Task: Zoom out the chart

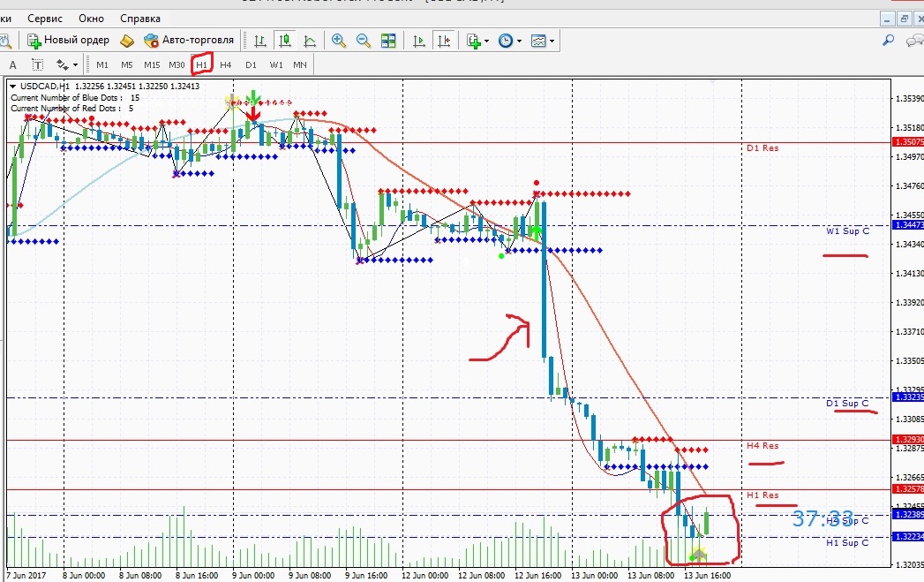Action: tap(363, 41)
